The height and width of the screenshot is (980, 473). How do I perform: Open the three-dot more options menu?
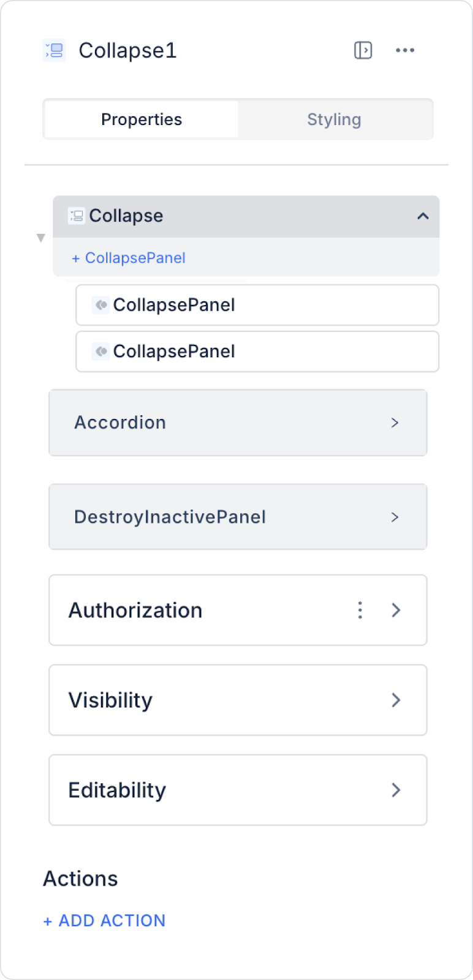tap(405, 50)
